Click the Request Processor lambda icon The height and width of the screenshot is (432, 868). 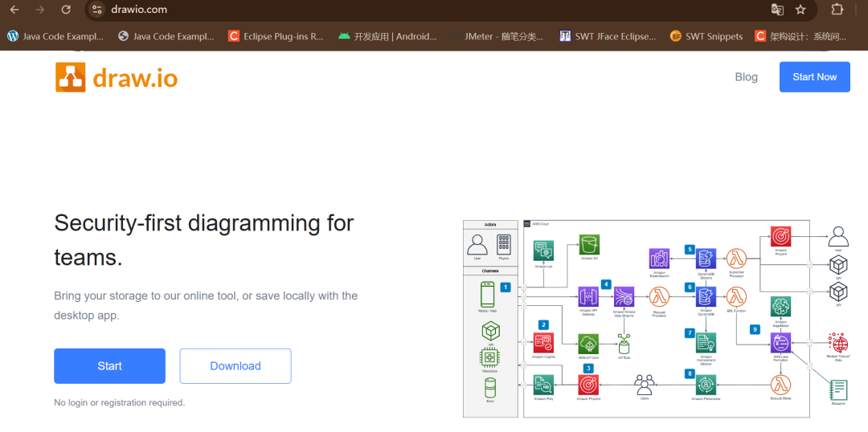659,297
